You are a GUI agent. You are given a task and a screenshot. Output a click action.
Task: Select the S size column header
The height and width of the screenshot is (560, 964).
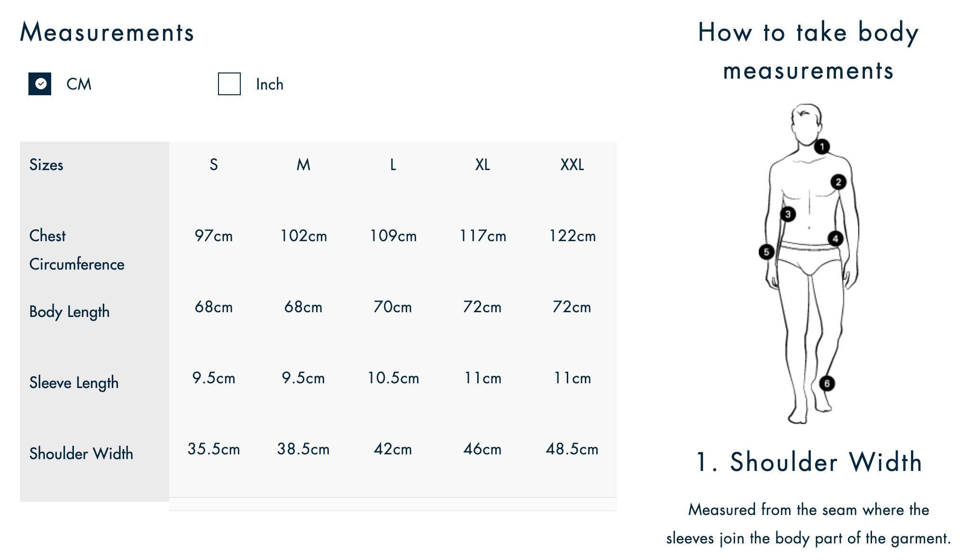214,165
